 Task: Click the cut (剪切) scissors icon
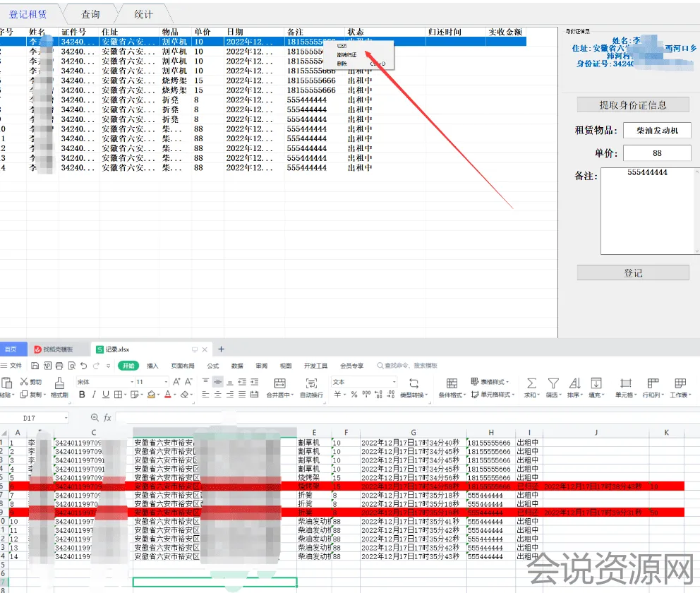pos(23,382)
